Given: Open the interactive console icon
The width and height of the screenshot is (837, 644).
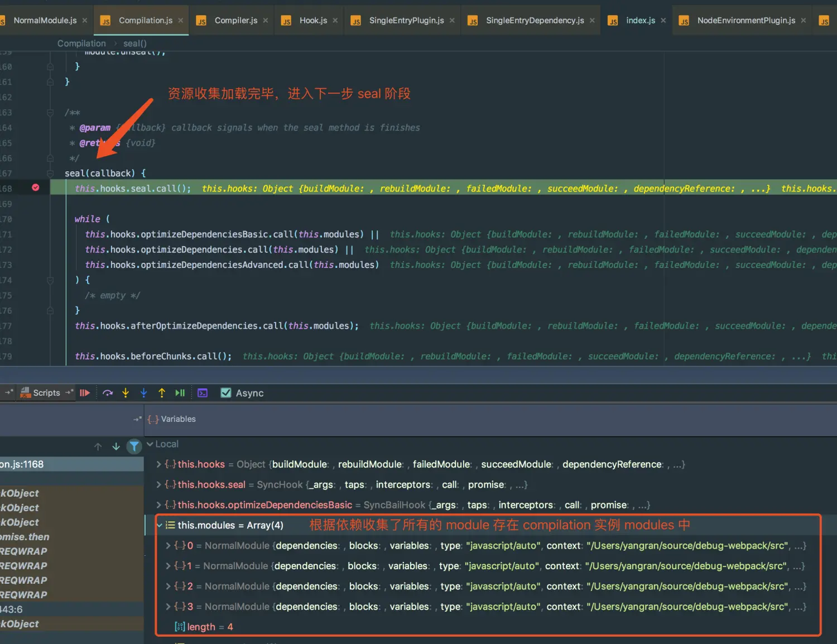Looking at the screenshot, I should point(203,393).
